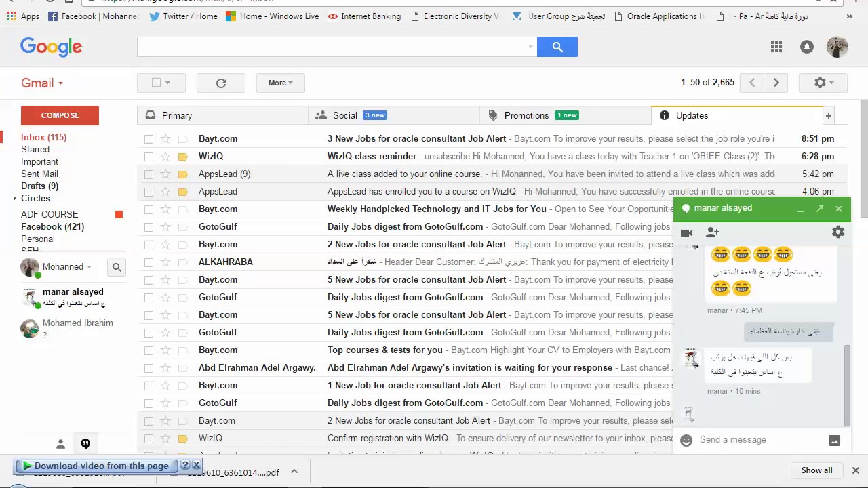Click Download video from this page
Image resolution: width=868 pixels, height=488 pixels.
(x=95, y=466)
